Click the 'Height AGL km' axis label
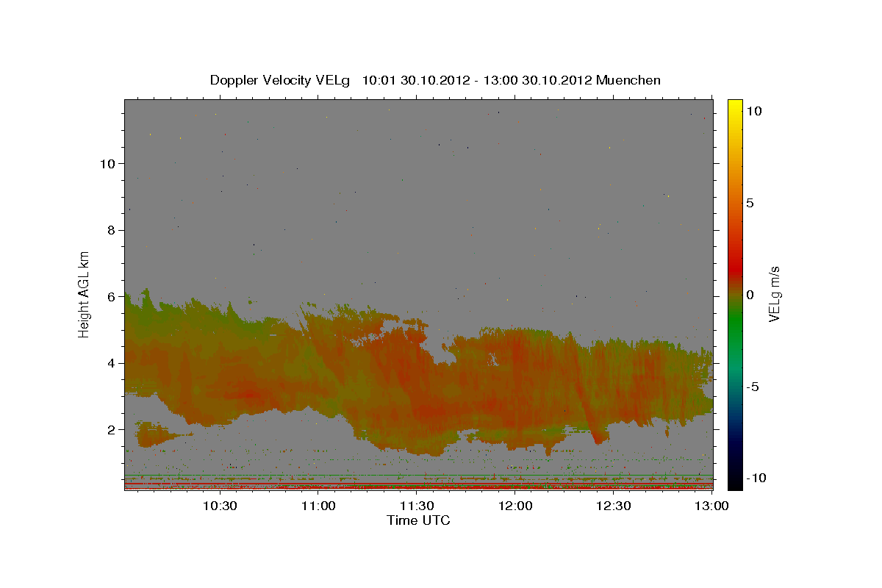 (x=85, y=294)
